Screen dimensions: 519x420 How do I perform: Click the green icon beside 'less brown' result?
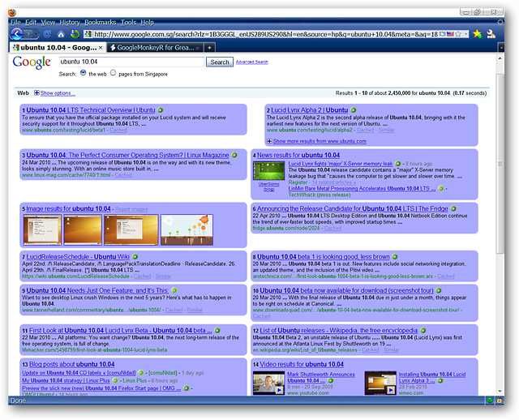[x=395, y=256]
